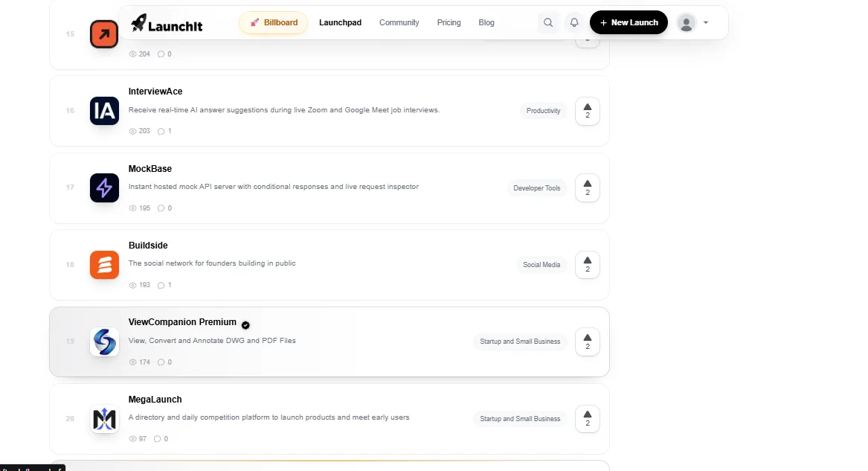
Task: Expand the account dropdown arrow
Action: pyautogui.click(x=706, y=22)
